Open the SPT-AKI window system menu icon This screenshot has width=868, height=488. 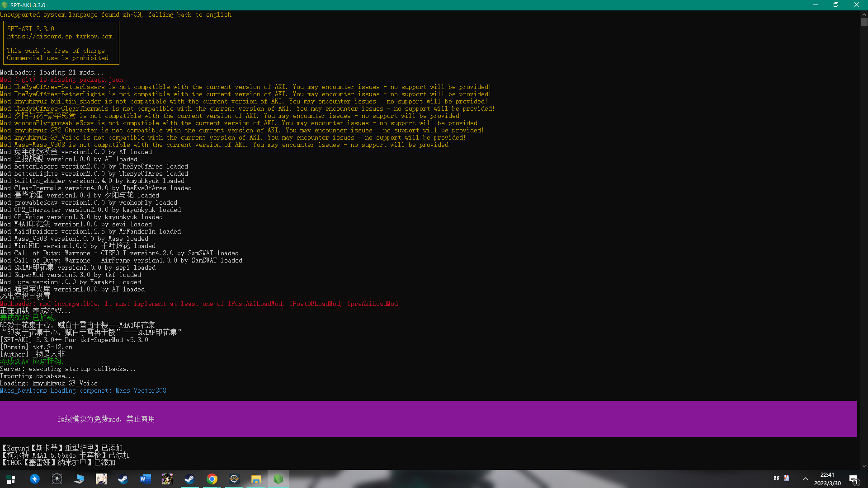[5, 5]
